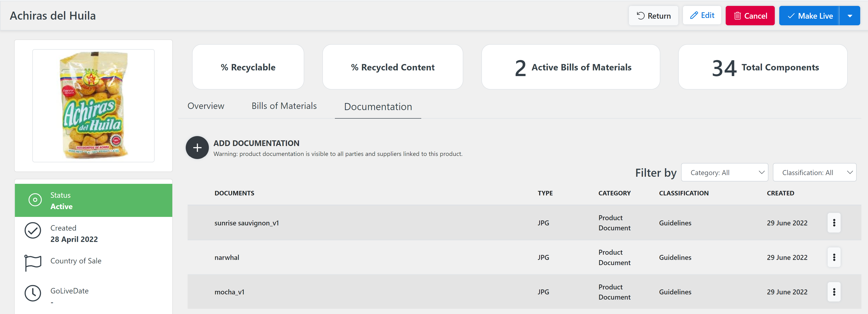Click JPG type in narwhal row

(x=543, y=257)
